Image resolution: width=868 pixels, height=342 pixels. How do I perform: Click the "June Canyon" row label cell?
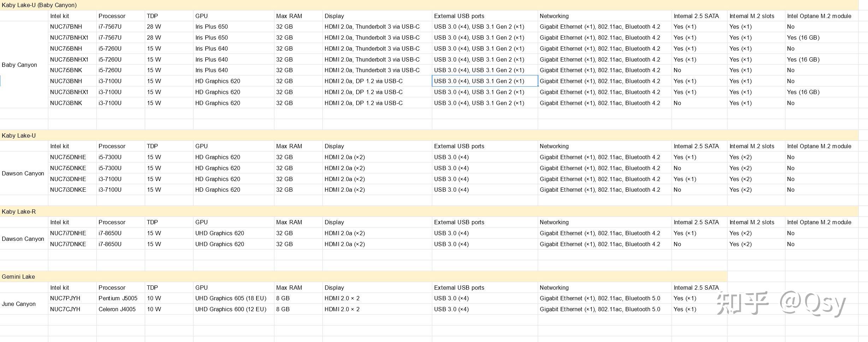tap(19, 304)
